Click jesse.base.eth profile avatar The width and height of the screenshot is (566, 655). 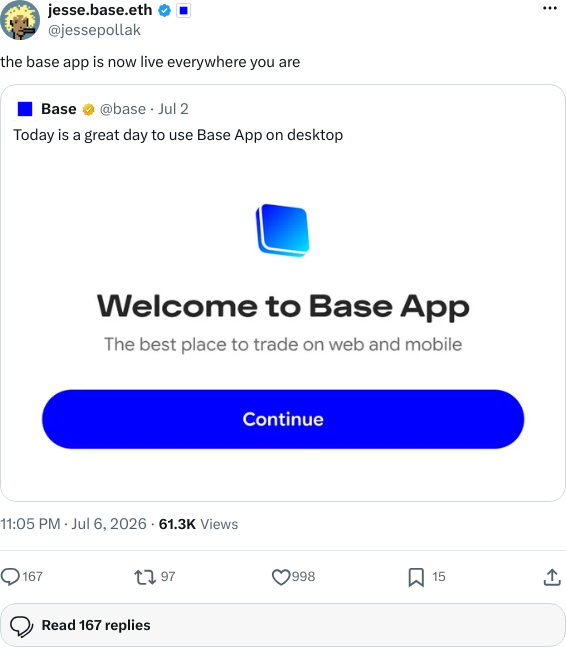(x=20, y=20)
